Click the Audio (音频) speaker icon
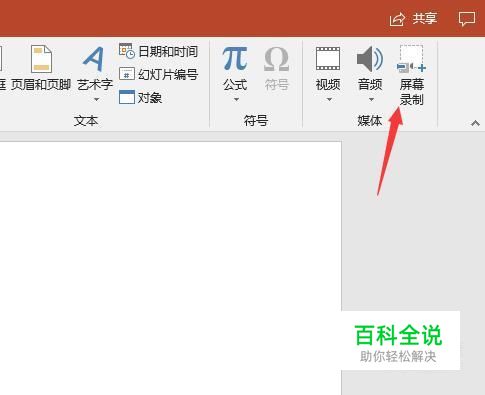The height and width of the screenshot is (395, 485). click(x=370, y=59)
